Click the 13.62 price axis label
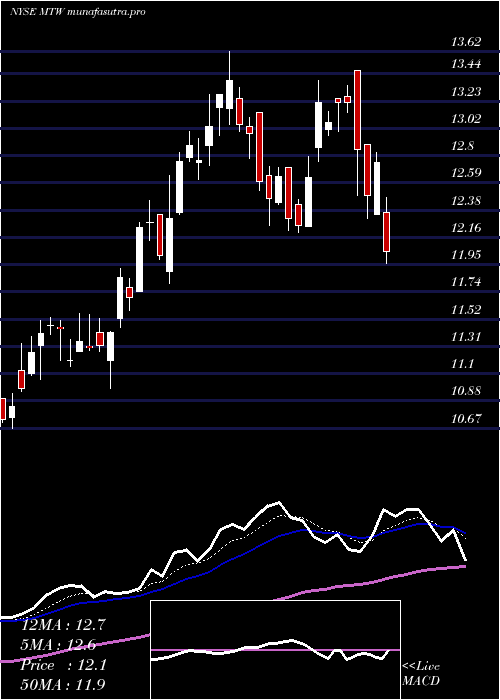Viewport: 500px width, 700px height. coord(466,43)
